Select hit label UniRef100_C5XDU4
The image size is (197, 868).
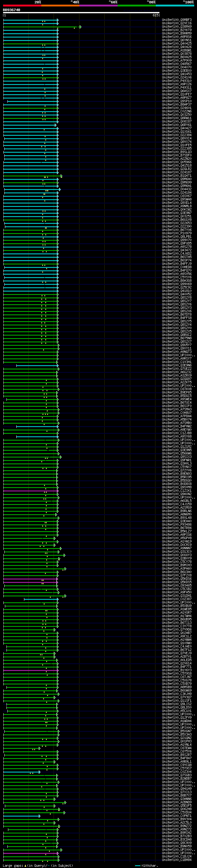coord(177,812)
